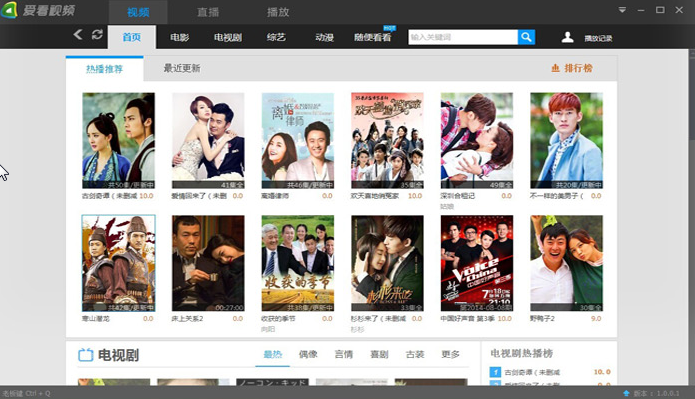Screen dimensions: 695x399
Task: Click the refresh icon
Action: pos(97,35)
